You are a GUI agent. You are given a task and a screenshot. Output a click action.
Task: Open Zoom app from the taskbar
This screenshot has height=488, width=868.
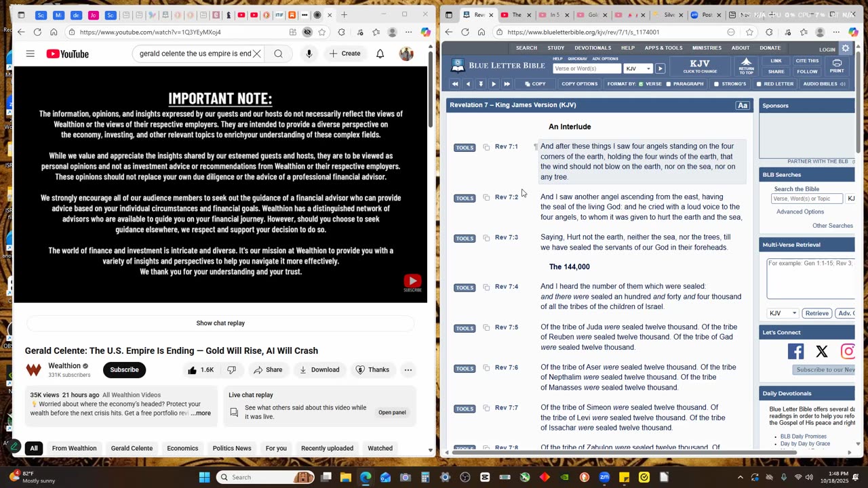(604, 477)
